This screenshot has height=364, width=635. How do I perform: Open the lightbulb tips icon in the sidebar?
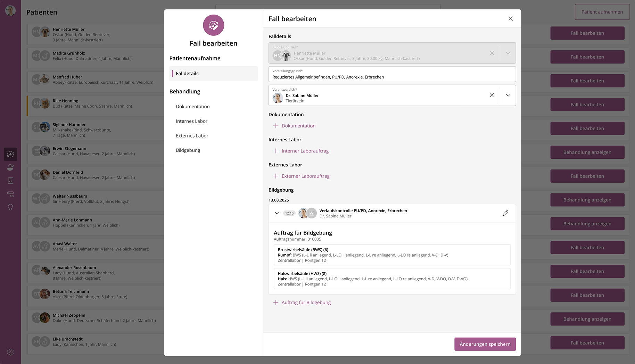(10, 207)
